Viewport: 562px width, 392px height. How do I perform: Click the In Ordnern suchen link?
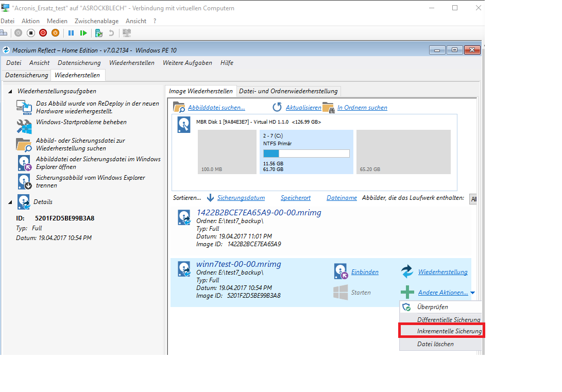[362, 108]
